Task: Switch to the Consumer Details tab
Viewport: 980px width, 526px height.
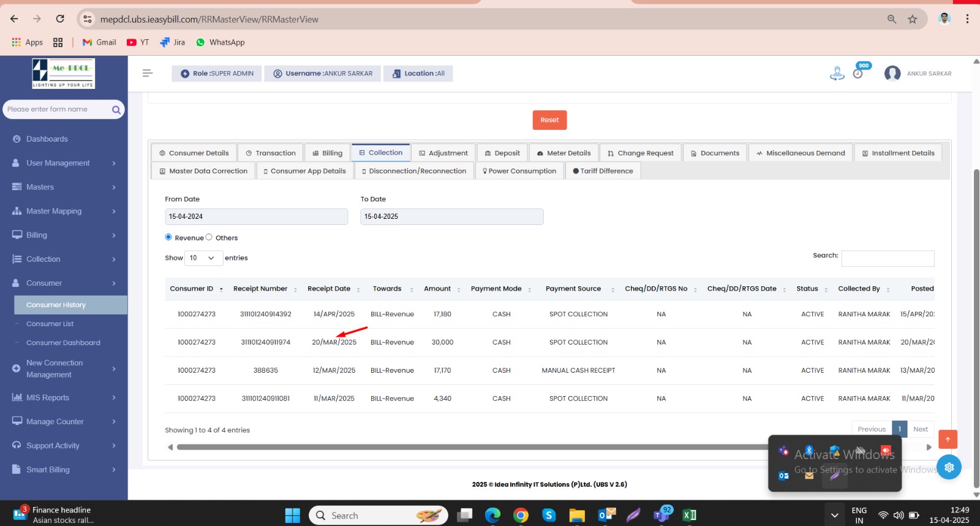Action: (x=194, y=153)
